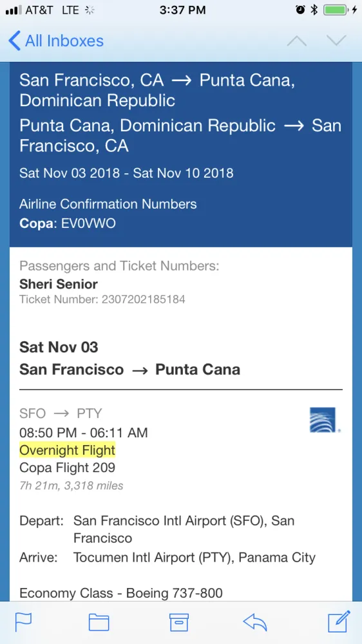Tap passenger name Sheri Senior

click(x=59, y=284)
